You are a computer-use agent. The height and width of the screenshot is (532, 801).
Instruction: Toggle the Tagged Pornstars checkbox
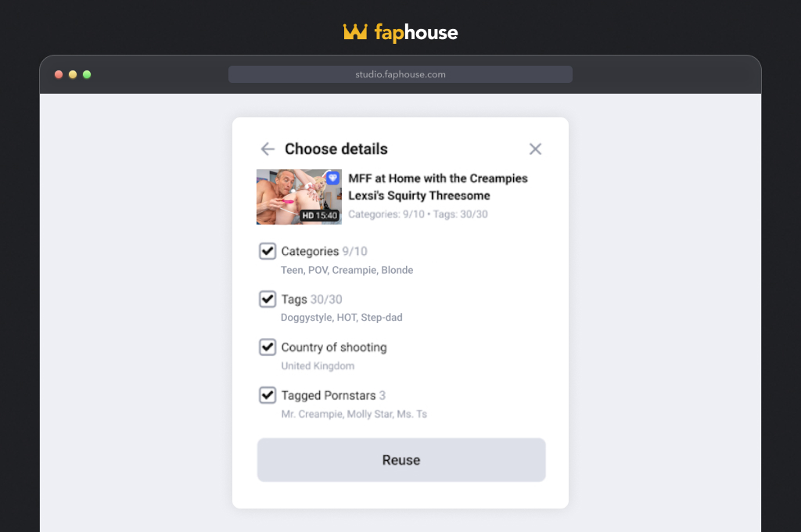[x=268, y=395]
